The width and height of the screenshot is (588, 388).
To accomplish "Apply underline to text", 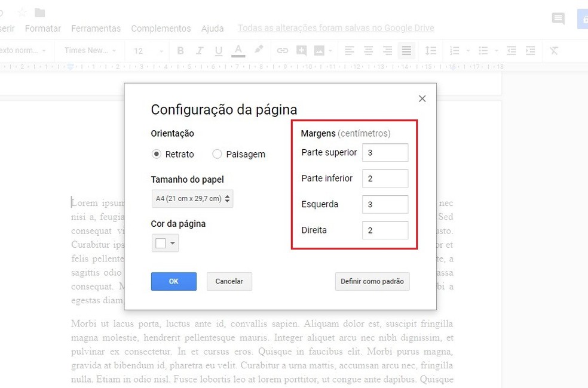I will pyautogui.click(x=219, y=51).
